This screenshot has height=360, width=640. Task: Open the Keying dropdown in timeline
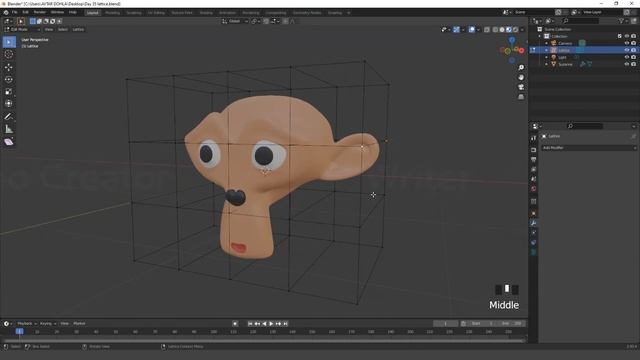[x=47, y=323]
